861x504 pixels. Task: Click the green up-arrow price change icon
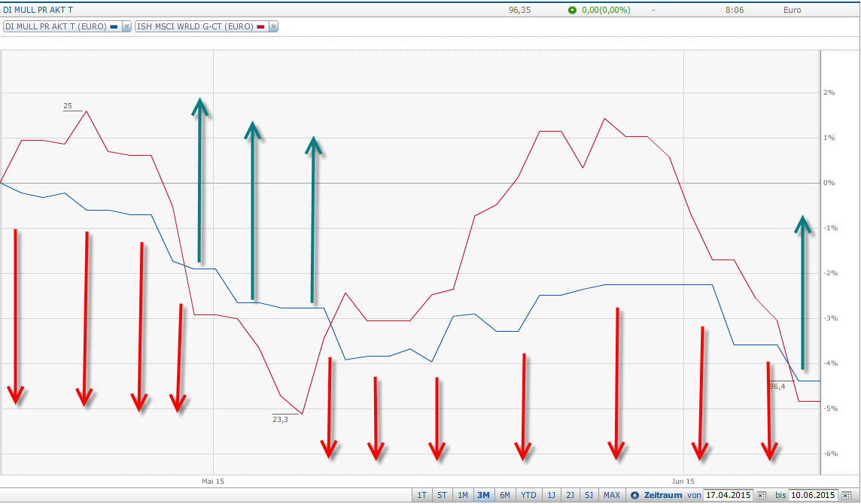pyautogui.click(x=572, y=10)
